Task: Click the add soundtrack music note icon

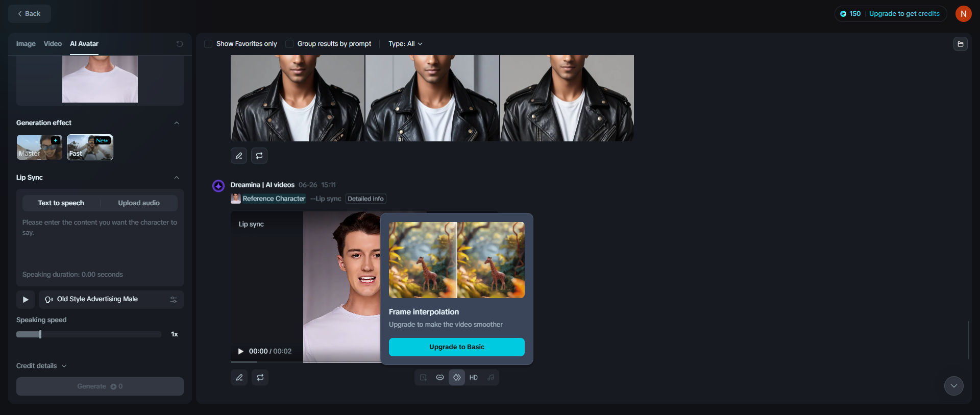Action: 491,378
